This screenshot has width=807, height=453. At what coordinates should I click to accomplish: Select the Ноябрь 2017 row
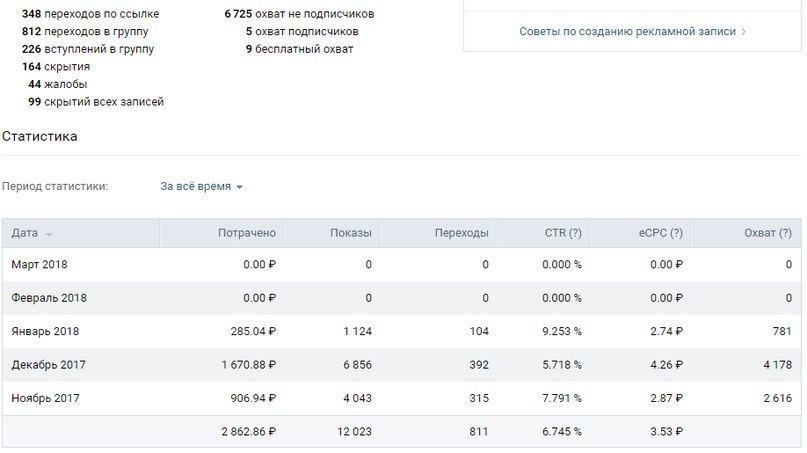pos(401,398)
